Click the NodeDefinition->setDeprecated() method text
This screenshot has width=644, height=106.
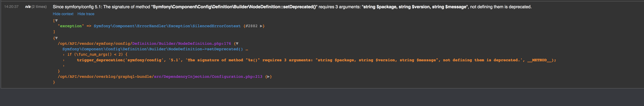pos(153,49)
